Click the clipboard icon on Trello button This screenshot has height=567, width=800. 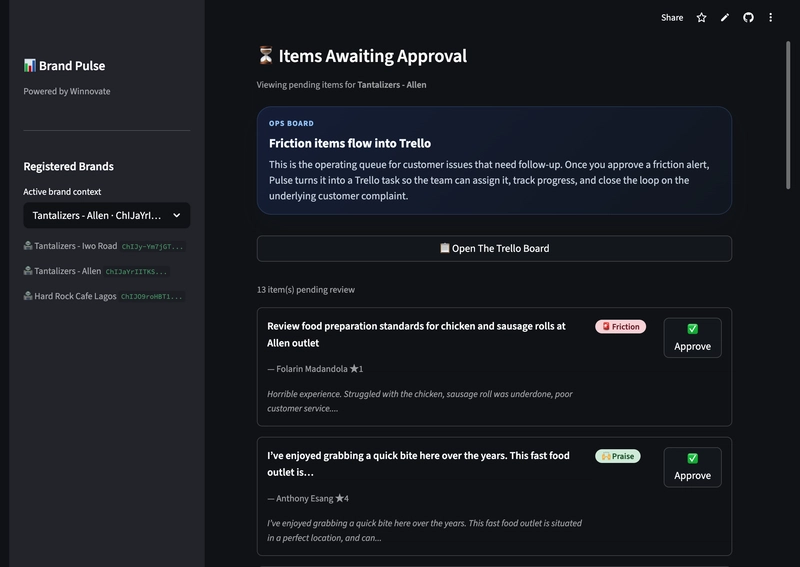pos(444,248)
